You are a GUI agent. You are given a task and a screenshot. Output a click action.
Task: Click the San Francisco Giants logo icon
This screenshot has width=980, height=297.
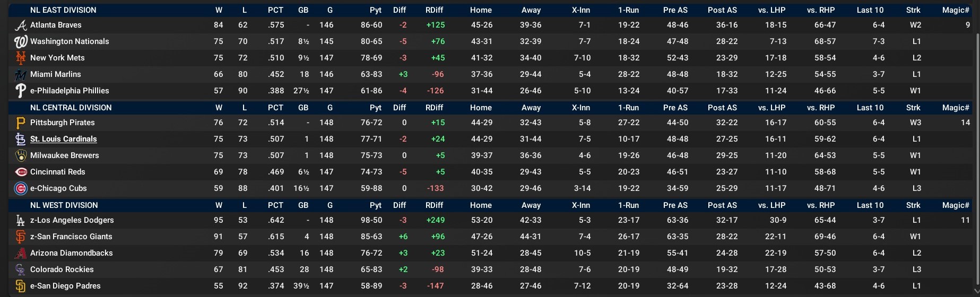tap(20, 237)
